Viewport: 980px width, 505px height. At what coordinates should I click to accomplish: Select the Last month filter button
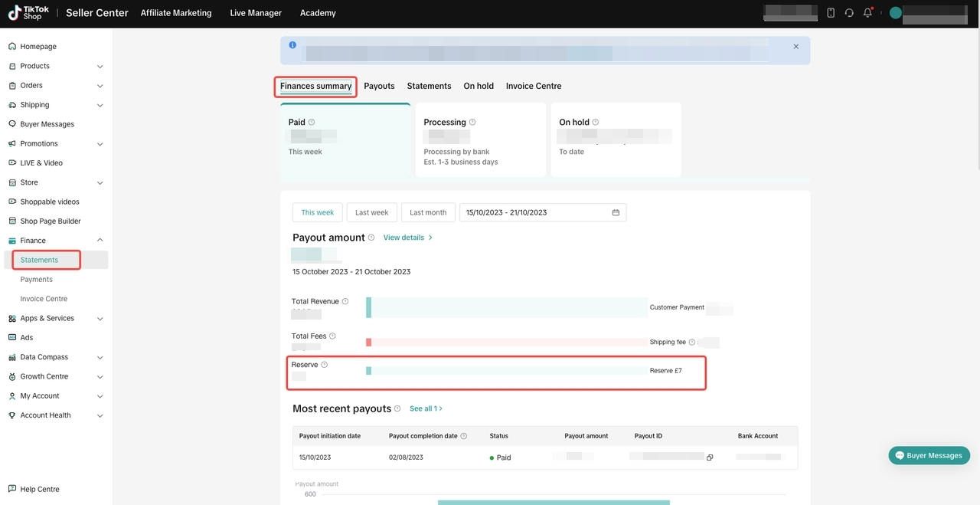[427, 212]
